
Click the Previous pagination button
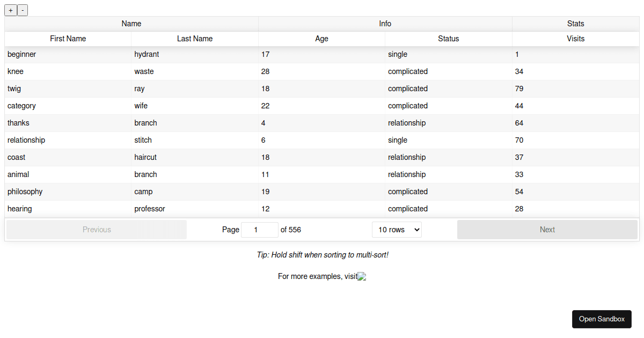point(97,229)
